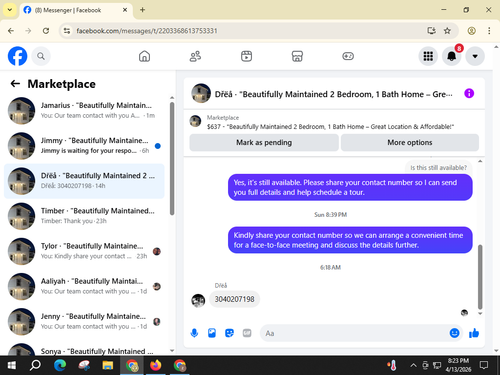The height and width of the screenshot is (375, 500).
Task: Click the unread blue dot for Jimmy
Action: 158,146
